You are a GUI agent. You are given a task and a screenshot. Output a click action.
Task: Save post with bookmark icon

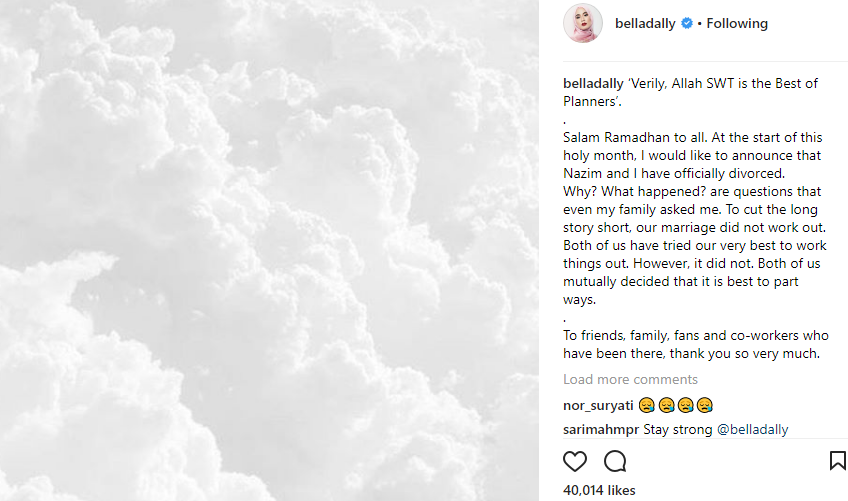[x=837, y=460]
